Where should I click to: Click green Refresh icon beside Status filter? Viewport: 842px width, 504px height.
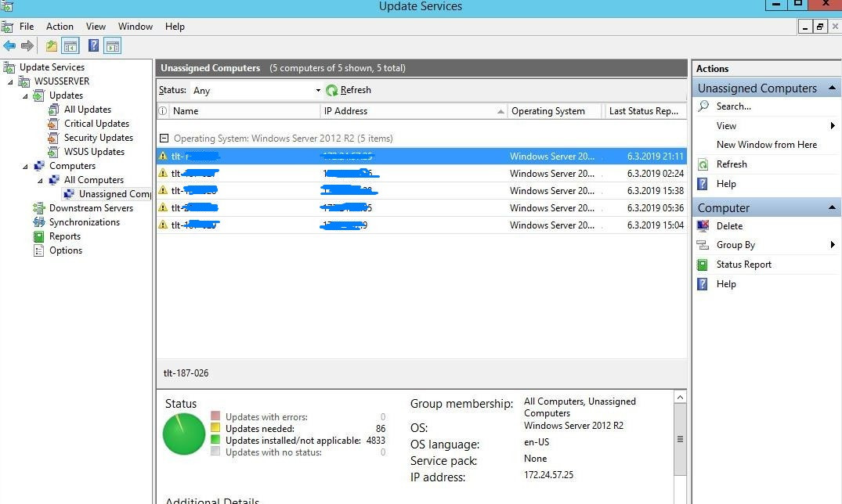pyautogui.click(x=332, y=90)
